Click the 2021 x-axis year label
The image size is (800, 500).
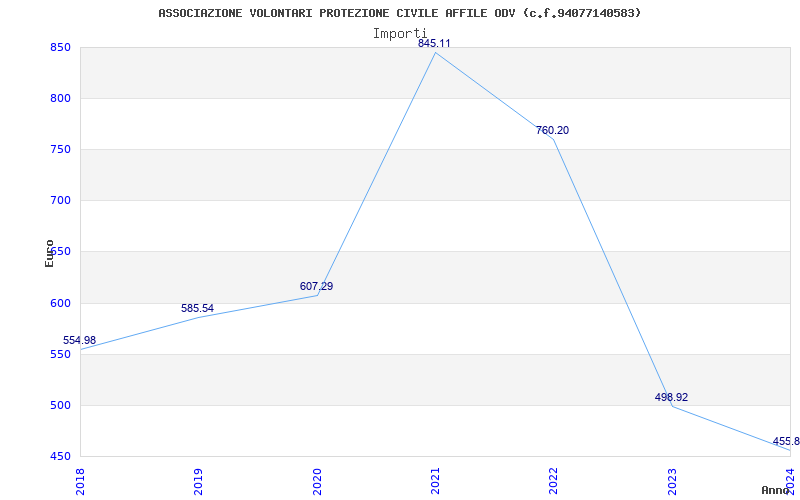click(x=436, y=482)
